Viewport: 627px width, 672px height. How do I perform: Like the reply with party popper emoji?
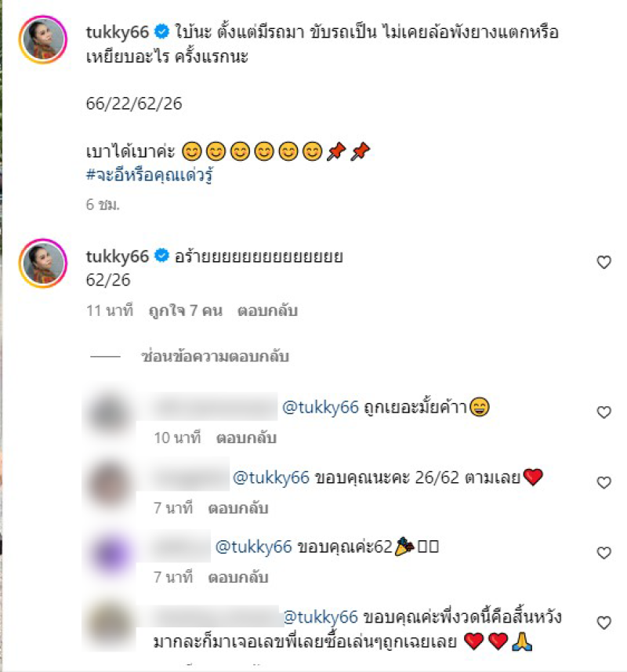coord(603,553)
